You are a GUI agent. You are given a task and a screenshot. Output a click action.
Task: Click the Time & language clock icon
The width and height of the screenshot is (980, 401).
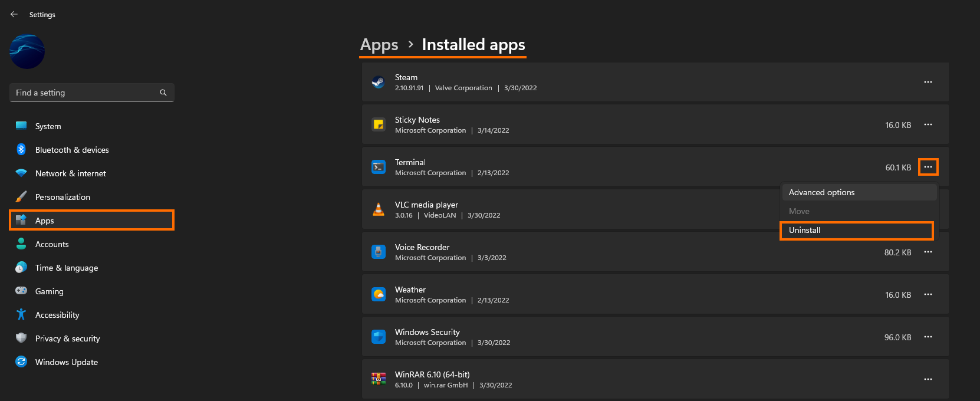pos(21,267)
